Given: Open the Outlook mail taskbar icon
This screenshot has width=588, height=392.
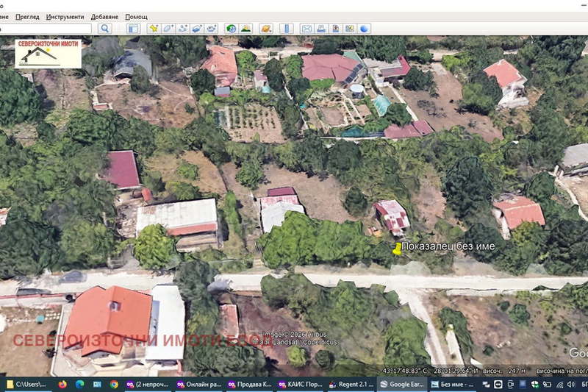Looking at the screenshot, I should click(x=97, y=385).
